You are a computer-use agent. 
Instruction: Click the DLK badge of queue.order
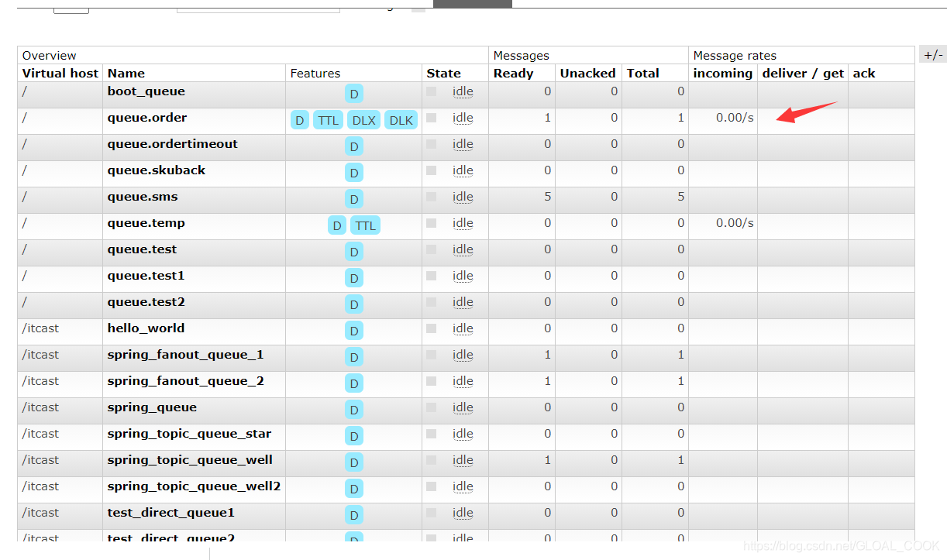point(401,120)
